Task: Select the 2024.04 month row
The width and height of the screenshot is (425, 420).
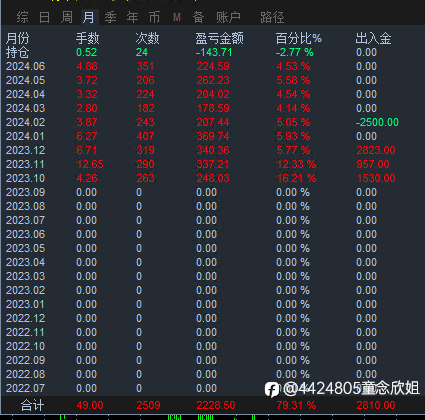Action: click(x=25, y=94)
